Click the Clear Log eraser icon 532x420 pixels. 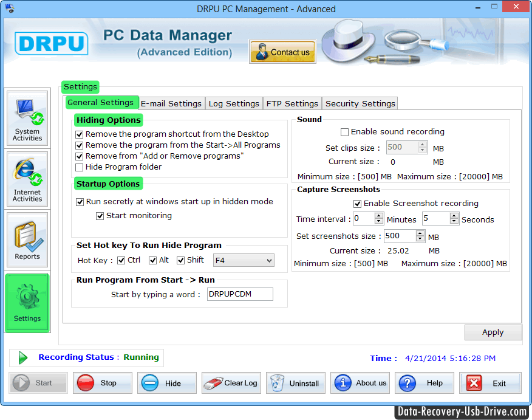click(213, 383)
